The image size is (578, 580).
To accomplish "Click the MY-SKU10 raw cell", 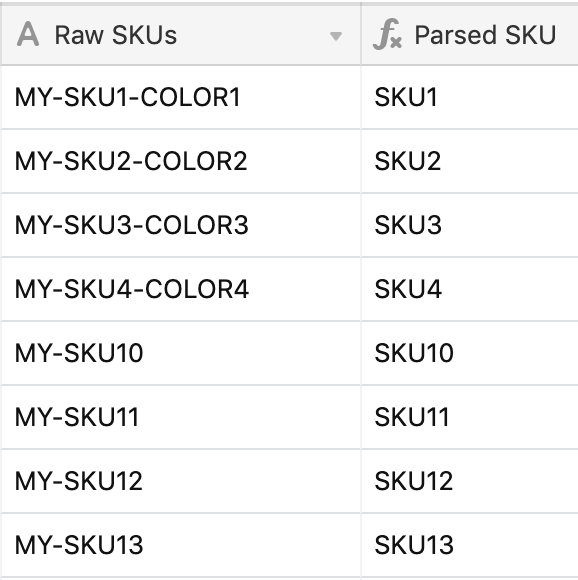I will click(180, 354).
